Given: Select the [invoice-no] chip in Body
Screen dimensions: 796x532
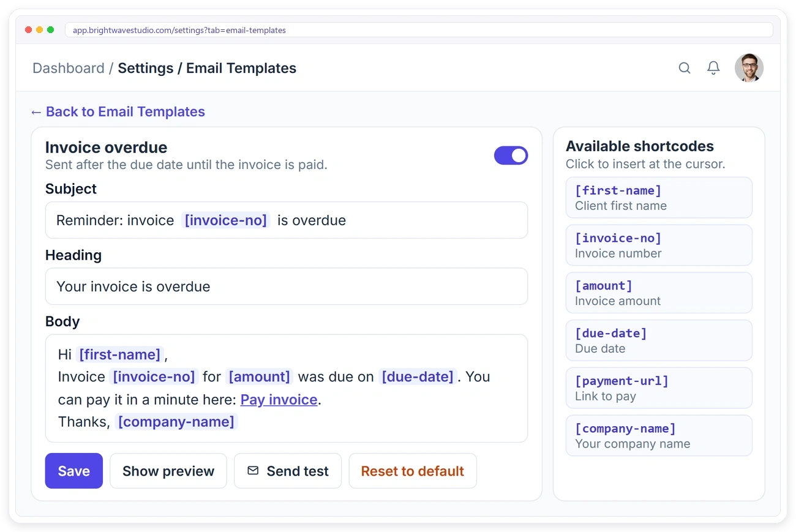Looking at the screenshot, I should tap(154, 377).
